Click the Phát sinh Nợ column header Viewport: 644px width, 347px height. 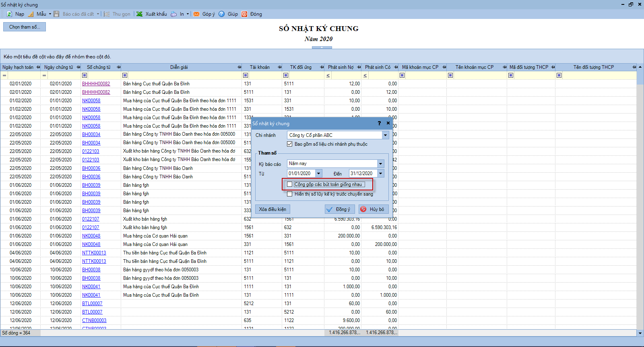click(341, 67)
